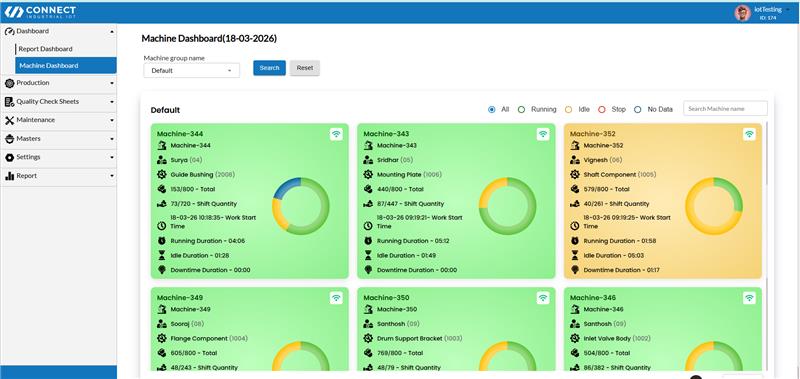Click the wifi status icon on Machine-349 card
The height and width of the screenshot is (379, 800).
tap(336, 298)
